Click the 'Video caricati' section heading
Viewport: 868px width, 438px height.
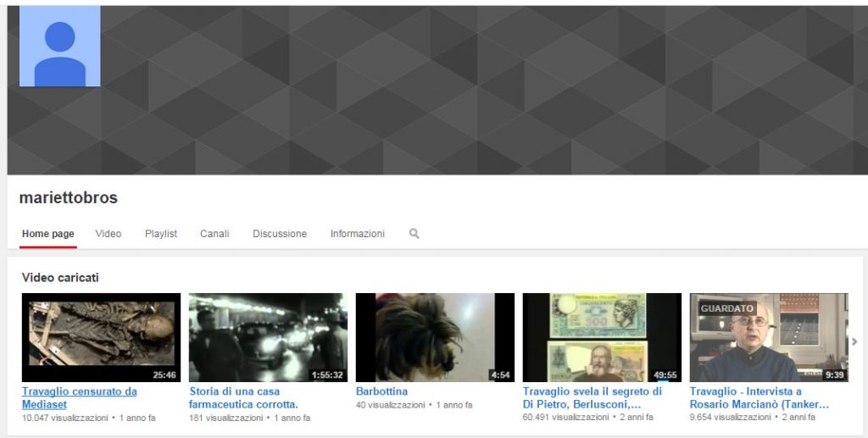61,278
